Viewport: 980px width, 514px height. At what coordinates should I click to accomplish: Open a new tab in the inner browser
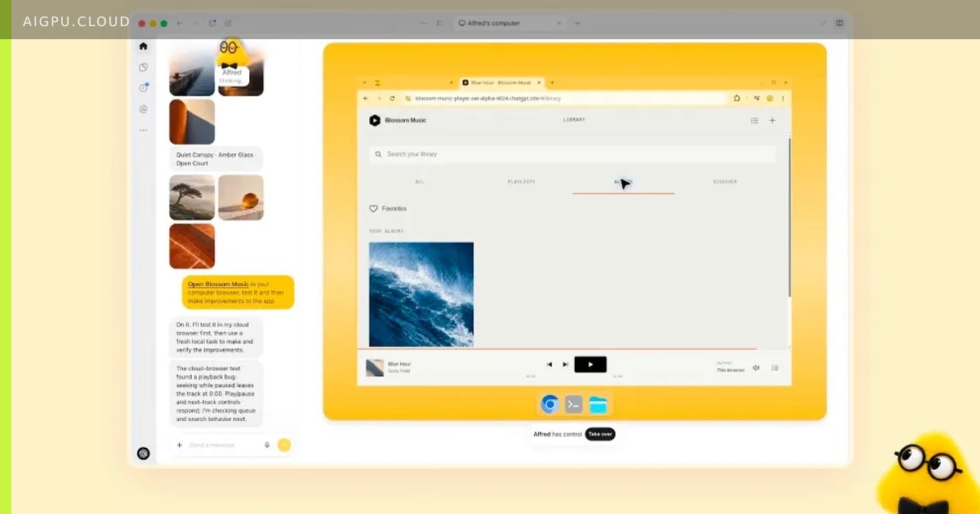tap(552, 82)
